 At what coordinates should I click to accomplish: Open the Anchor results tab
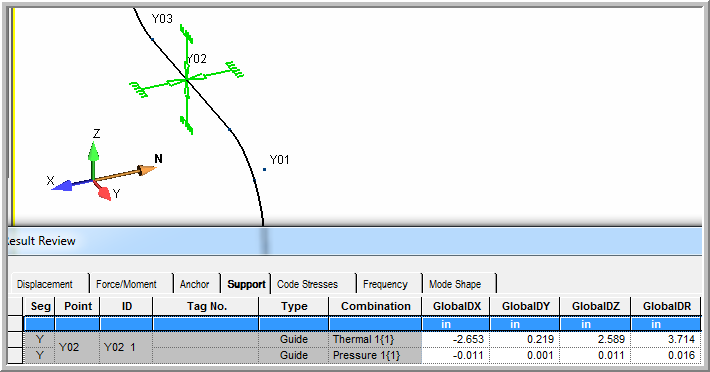(x=195, y=284)
